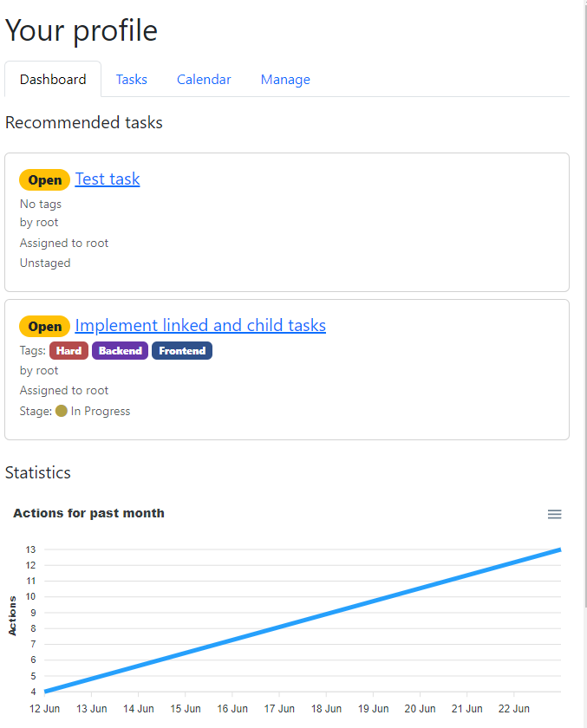Click Open badge on Implement linked task
Viewport: 587px width, 728px height.
click(x=45, y=327)
